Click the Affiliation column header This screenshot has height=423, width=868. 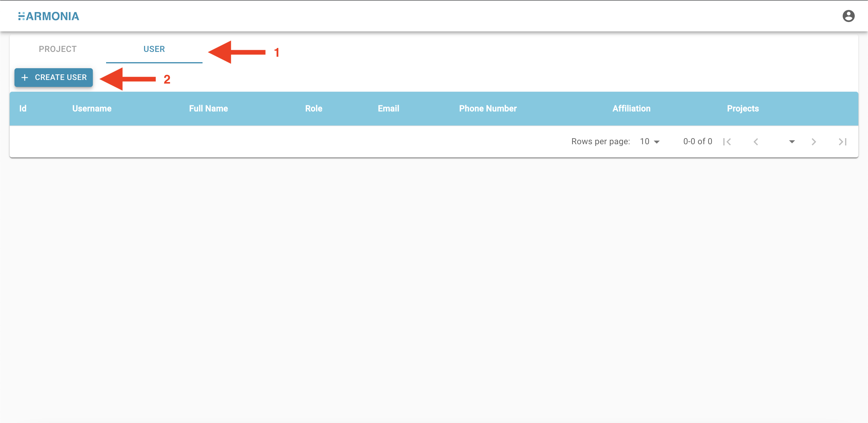[631, 108]
